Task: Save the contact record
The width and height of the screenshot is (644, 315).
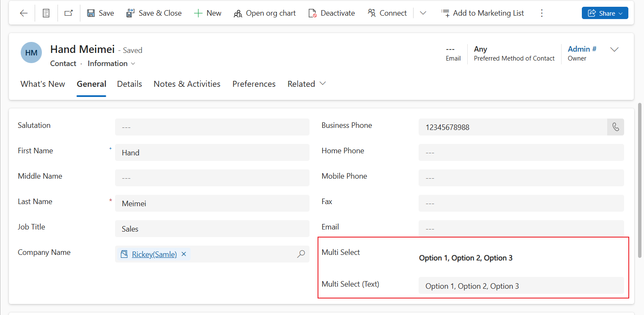Action: pyautogui.click(x=101, y=13)
